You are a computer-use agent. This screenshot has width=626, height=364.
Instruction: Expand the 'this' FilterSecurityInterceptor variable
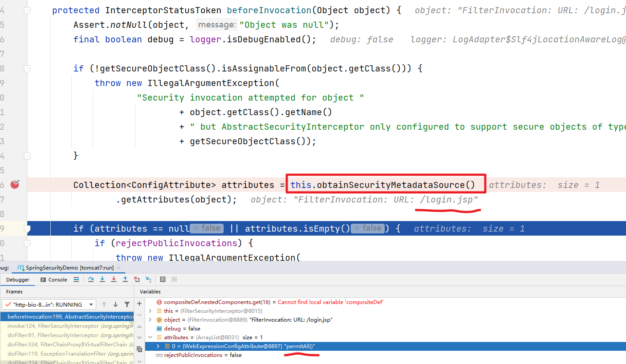(150, 311)
